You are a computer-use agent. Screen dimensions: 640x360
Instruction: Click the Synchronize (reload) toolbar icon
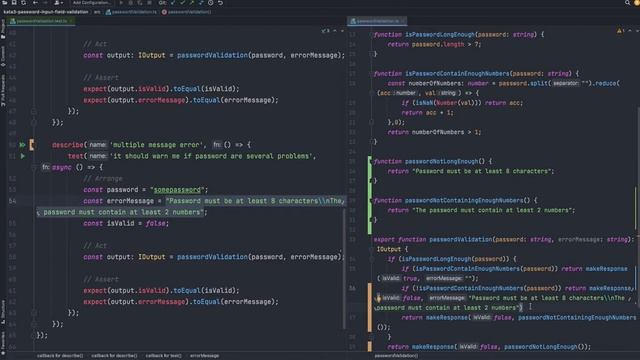pos(24,2)
